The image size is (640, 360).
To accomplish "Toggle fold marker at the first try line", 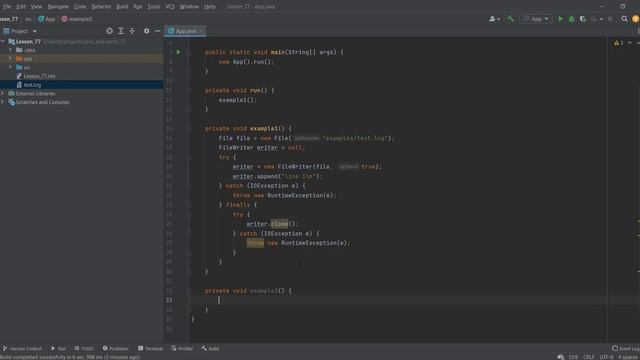I will 189,157.
